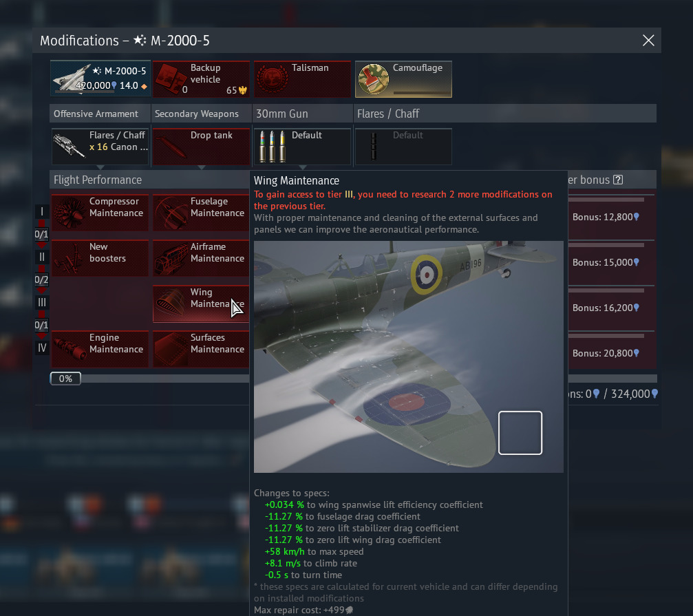Open the Camouflage option

point(403,78)
